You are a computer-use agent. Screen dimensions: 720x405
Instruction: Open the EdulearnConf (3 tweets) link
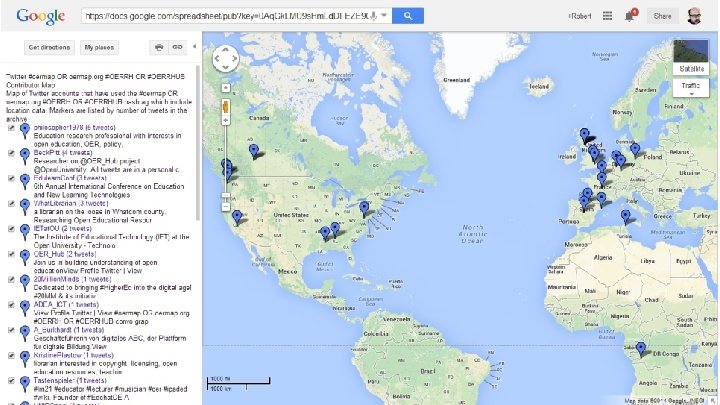70,178
